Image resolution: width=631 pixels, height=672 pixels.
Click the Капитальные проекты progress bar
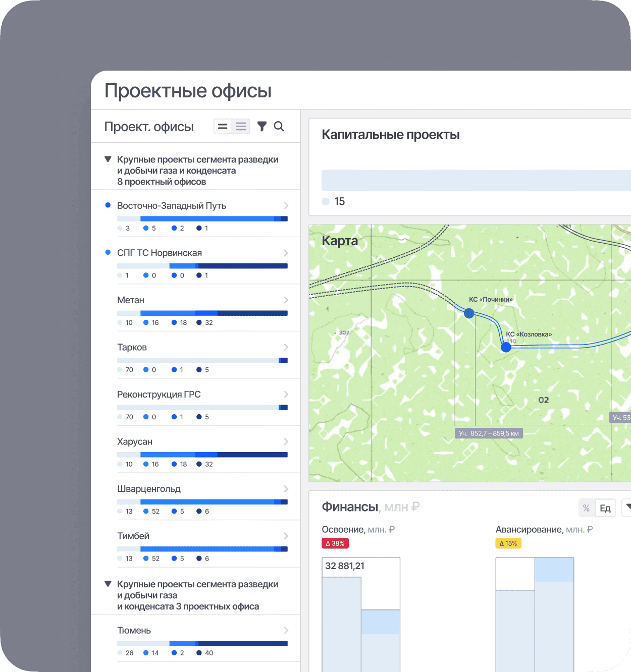(x=476, y=180)
